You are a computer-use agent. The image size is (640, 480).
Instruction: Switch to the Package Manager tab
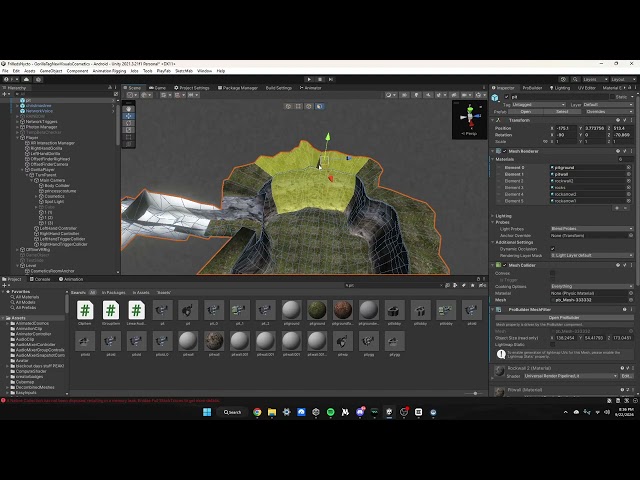pyautogui.click(x=238, y=88)
